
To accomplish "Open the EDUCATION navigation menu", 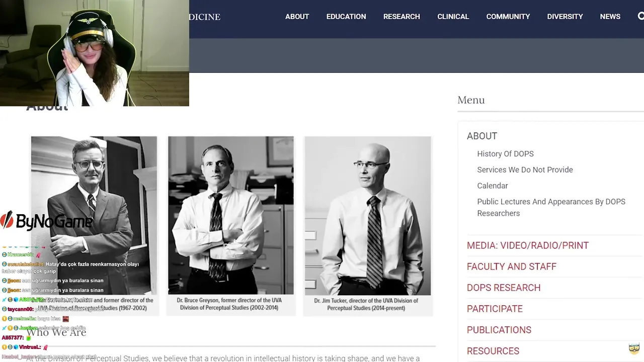I will [346, 17].
